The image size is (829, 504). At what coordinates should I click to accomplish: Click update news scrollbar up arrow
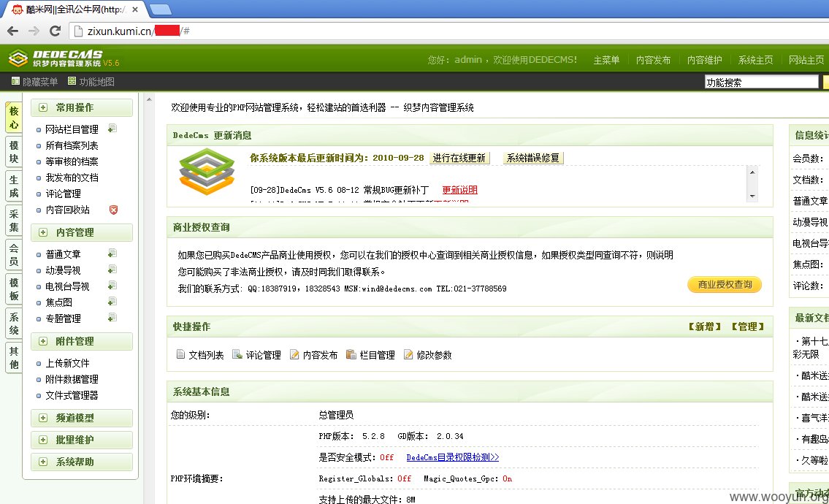tap(752, 172)
